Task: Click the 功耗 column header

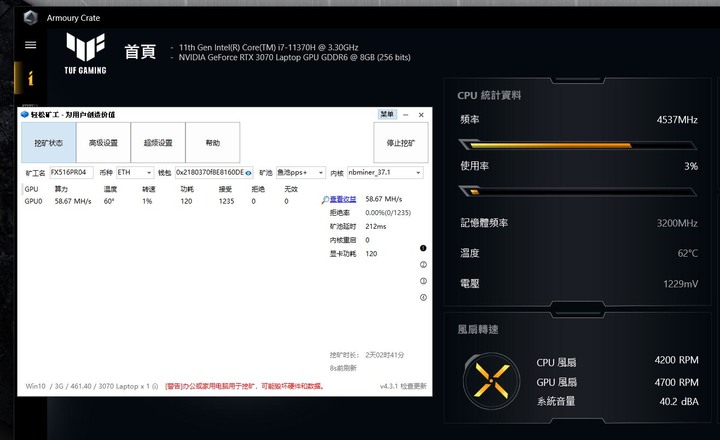Action: pyautogui.click(x=187, y=189)
